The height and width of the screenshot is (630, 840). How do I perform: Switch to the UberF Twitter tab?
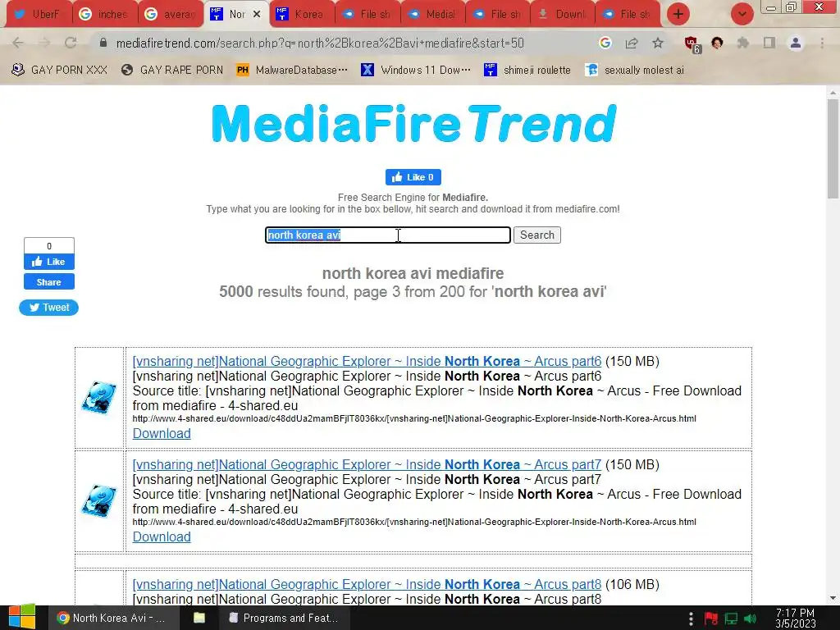coord(39,15)
